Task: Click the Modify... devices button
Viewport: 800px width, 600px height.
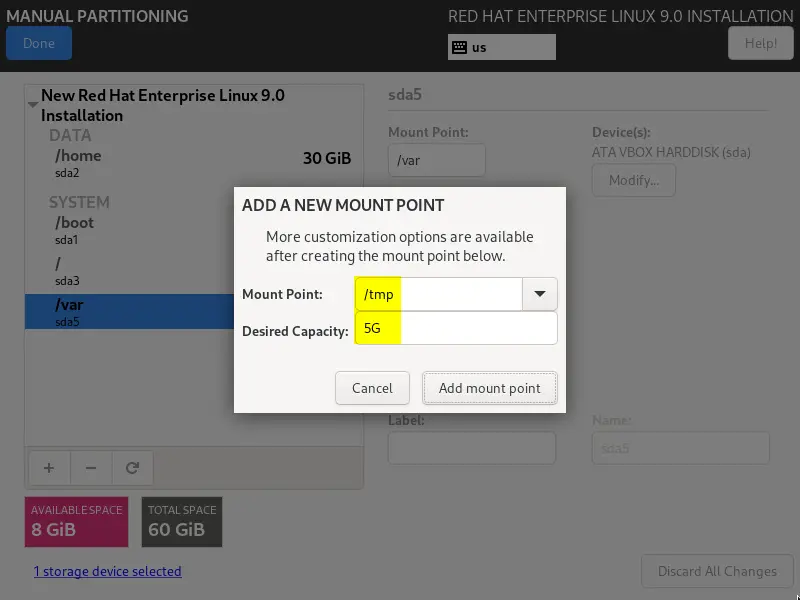Action: click(634, 180)
